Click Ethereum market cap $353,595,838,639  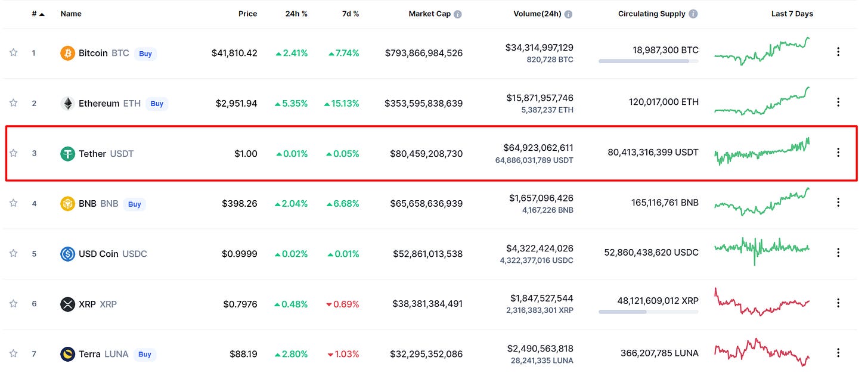click(x=423, y=103)
